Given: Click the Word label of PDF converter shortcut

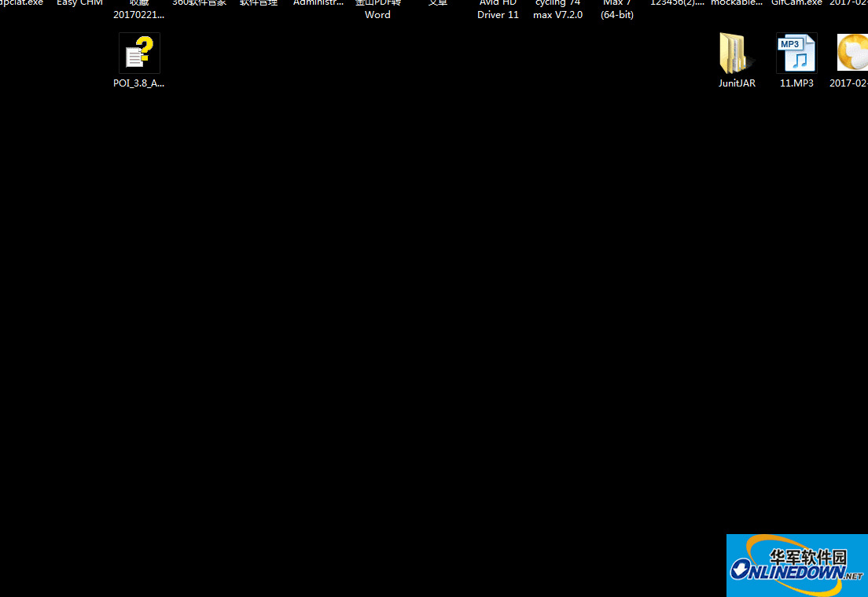Looking at the screenshot, I should click(x=377, y=15).
